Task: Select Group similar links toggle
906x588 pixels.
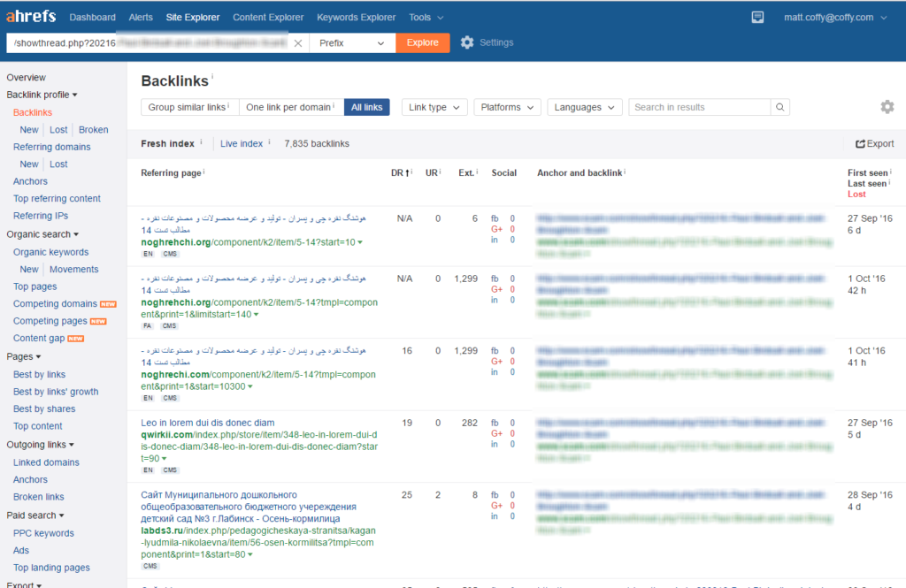Action: pyautogui.click(x=189, y=107)
